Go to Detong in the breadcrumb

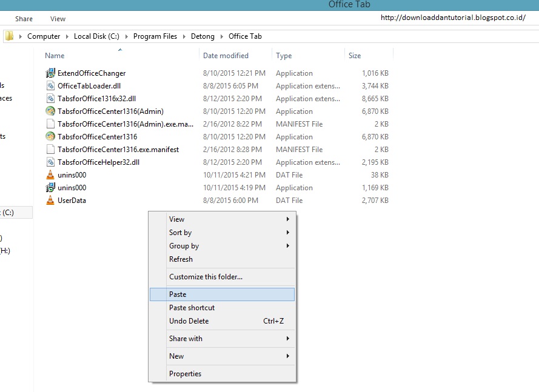(203, 36)
